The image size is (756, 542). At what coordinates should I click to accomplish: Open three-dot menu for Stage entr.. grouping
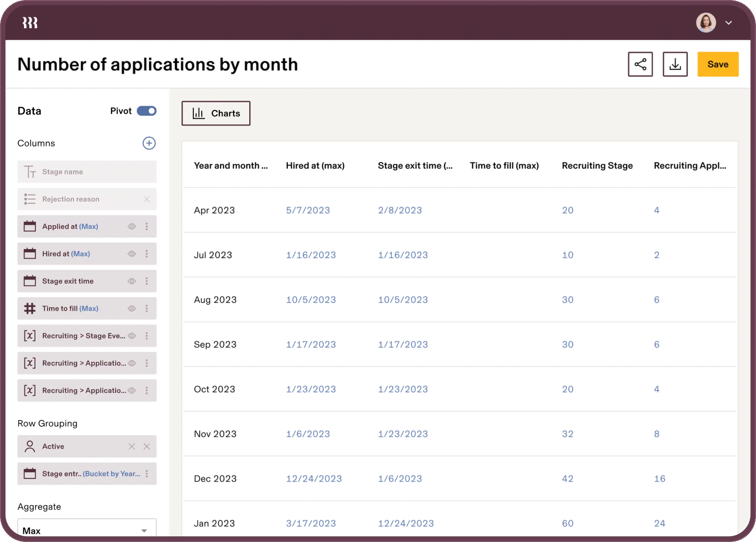[x=147, y=474]
